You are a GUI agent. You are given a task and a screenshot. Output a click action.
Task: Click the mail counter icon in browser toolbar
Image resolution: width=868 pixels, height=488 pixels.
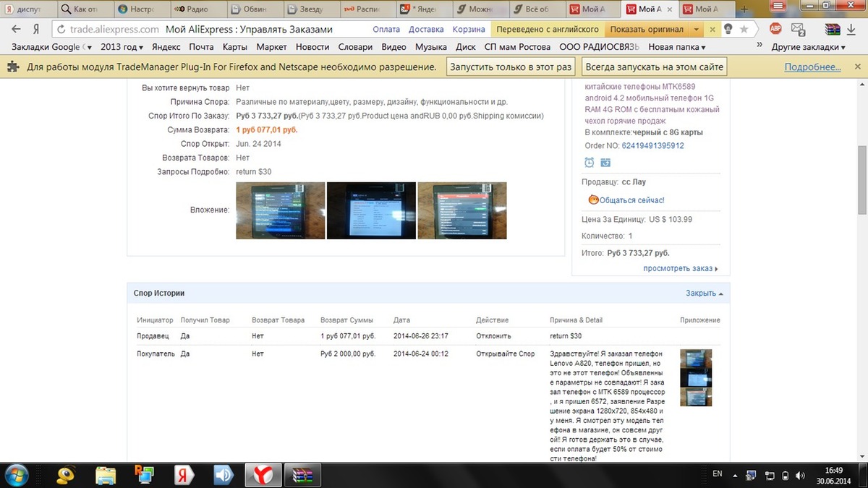pos(799,29)
